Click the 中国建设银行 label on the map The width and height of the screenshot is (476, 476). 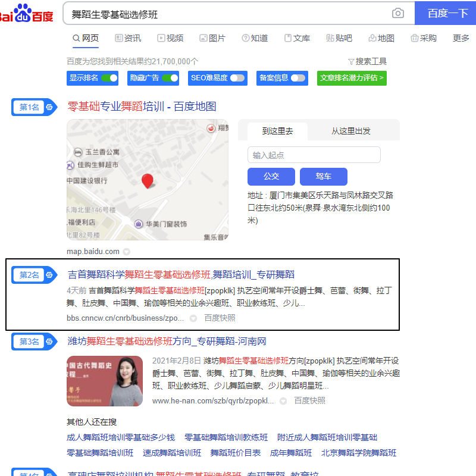point(87,181)
